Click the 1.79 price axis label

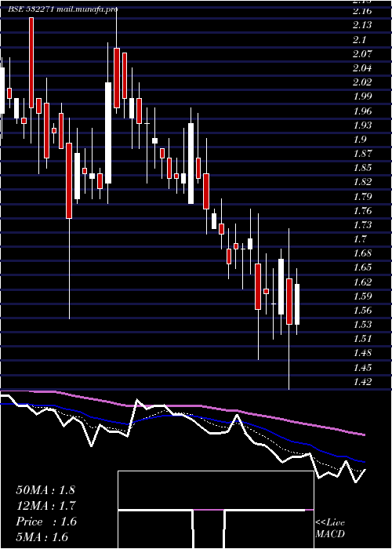[x=362, y=196]
